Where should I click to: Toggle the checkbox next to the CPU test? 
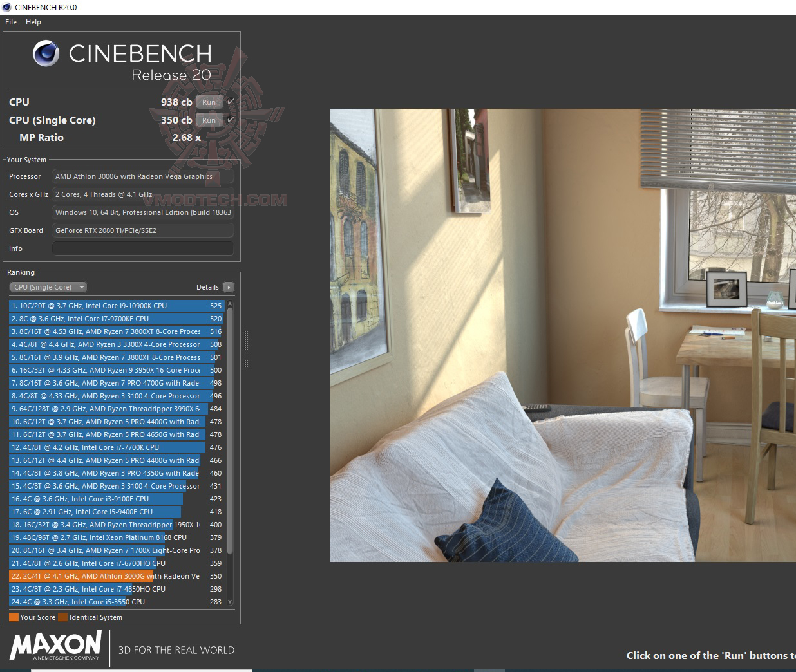[x=231, y=102]
